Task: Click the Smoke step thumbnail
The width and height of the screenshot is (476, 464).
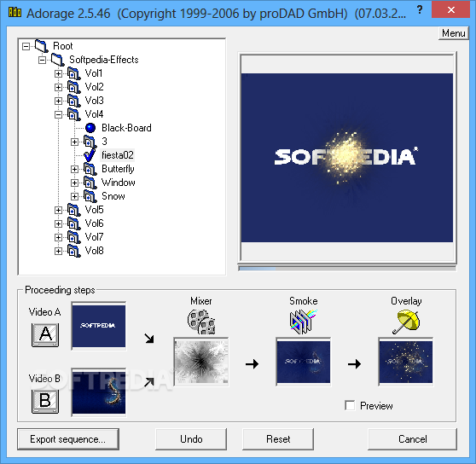Action: click(304, 362)
